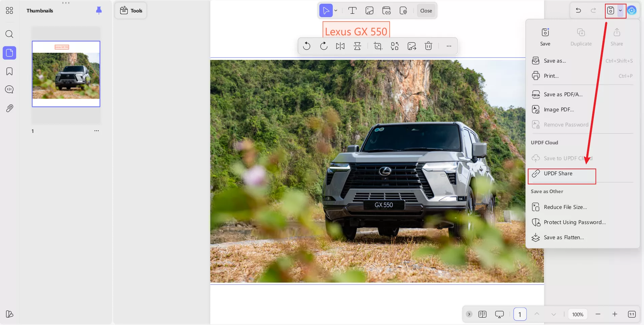The width and height of the screenshot is (644, 325).
Task: Open next page with down chevron
Action: coord(554,314)
